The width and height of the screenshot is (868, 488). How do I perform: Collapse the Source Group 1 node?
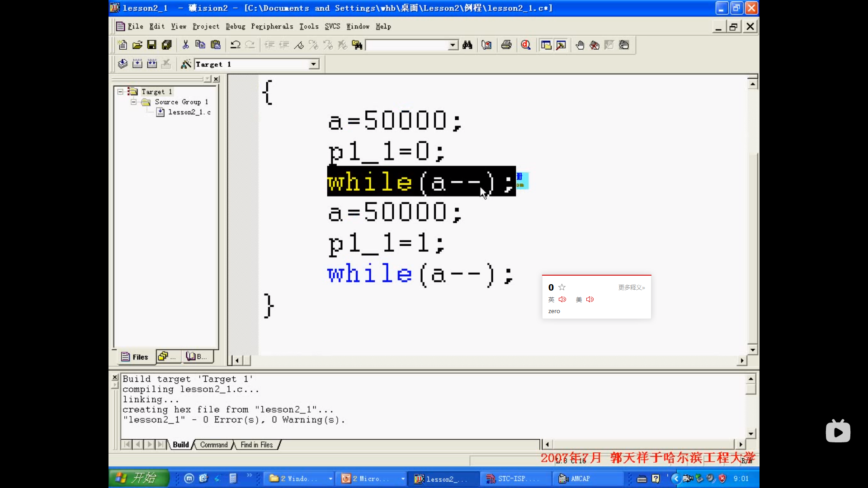[x=133, y=102]
